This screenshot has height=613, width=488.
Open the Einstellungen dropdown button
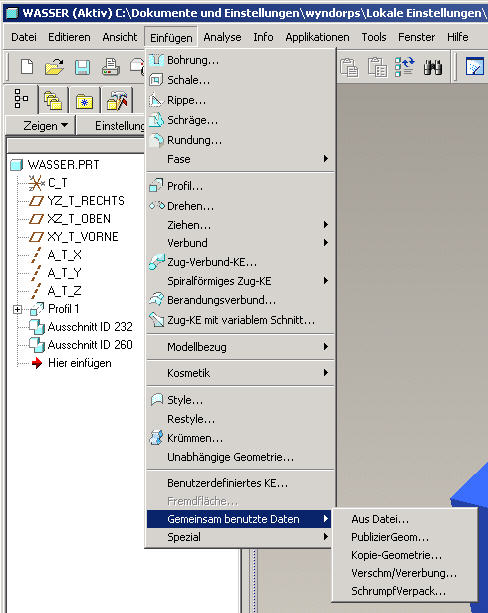(x=112, y=126)
